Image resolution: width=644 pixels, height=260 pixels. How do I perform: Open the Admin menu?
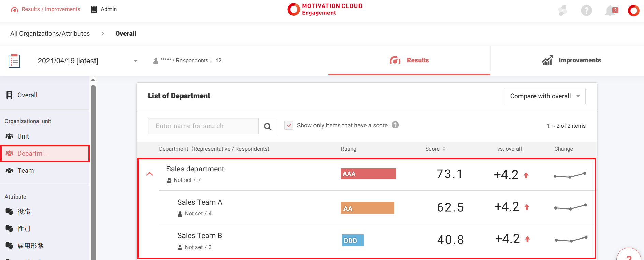(104, 9)
